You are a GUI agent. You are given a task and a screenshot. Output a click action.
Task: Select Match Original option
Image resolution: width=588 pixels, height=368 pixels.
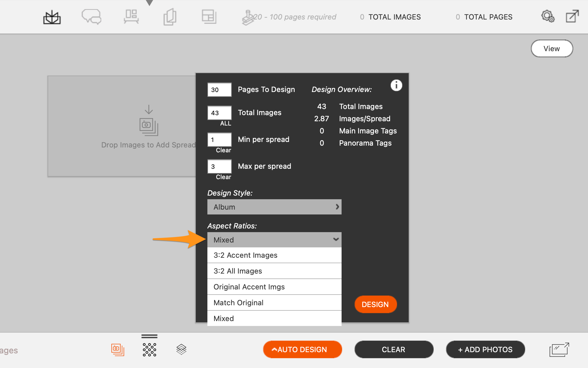tap(274, 303)
